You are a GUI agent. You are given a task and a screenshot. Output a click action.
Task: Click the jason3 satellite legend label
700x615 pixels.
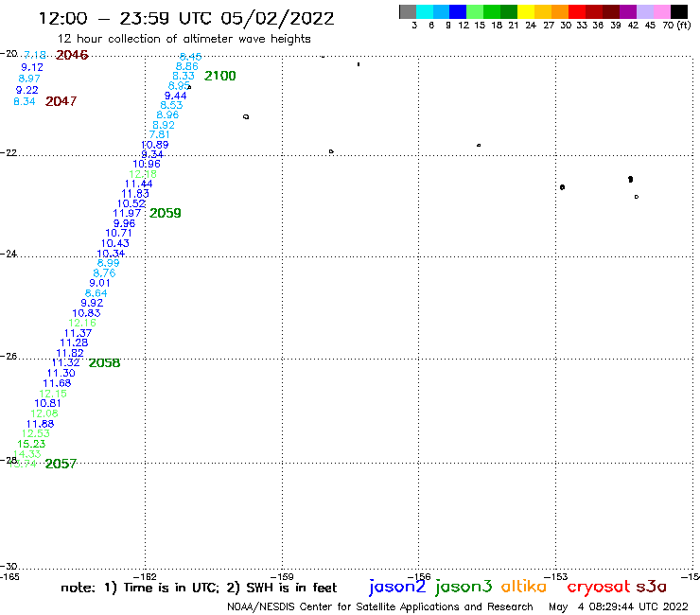click(464, 587)
